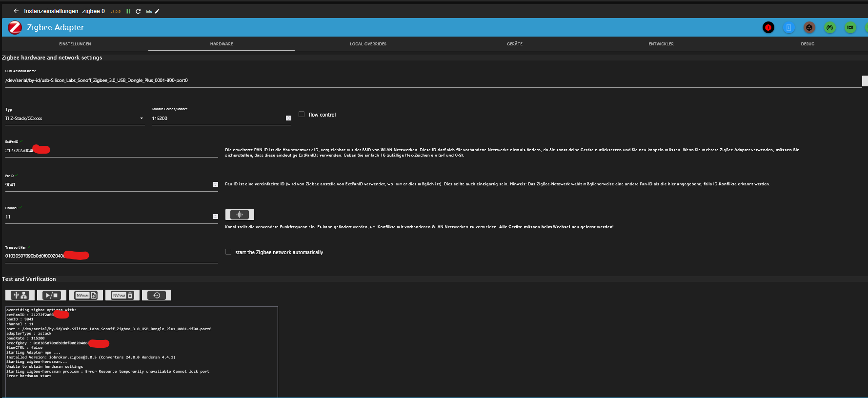Click the v3.0.5 version label

pyautogui.click(x=115, y=11)
